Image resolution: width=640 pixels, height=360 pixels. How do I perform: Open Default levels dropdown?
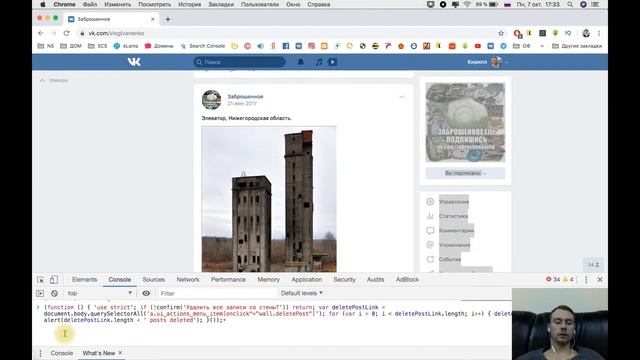302,293
